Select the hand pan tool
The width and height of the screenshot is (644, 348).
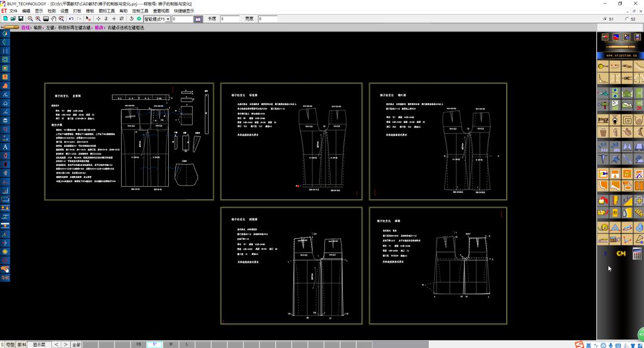53,19
